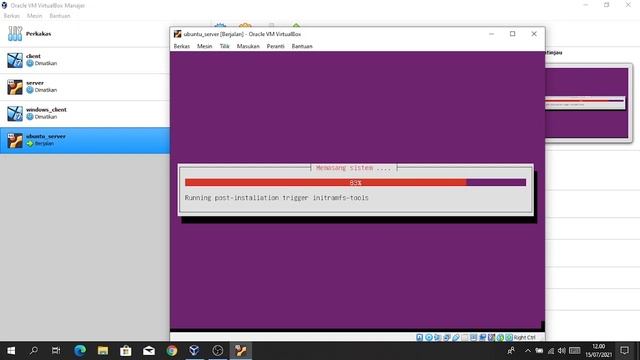Open the CPU features indicator in the VM status bar

pos(491,338)
